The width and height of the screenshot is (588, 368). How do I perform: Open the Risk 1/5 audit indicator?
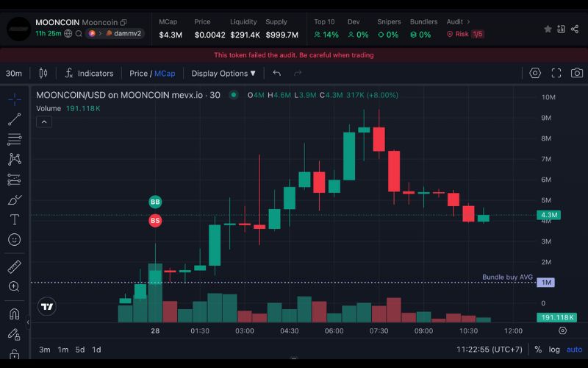[x=465, y=34]
